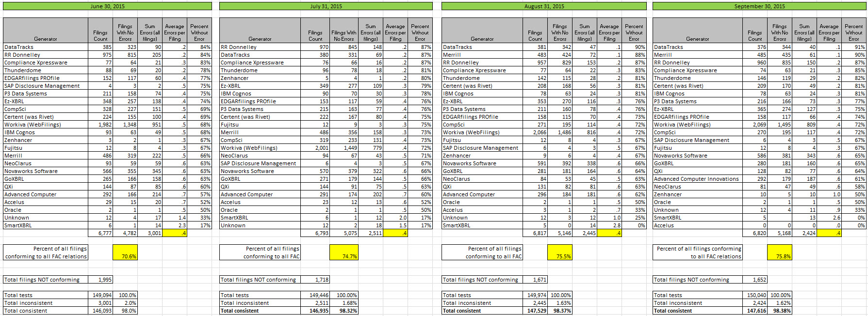Image resolution: width=868 pixels, height=316 pixels.
Task: Click Workiva filings count 2,069
Action: coord(755,125)
